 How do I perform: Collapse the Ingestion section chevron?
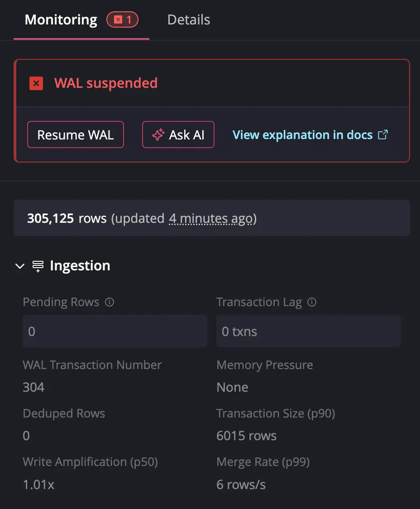coord(20,266)
